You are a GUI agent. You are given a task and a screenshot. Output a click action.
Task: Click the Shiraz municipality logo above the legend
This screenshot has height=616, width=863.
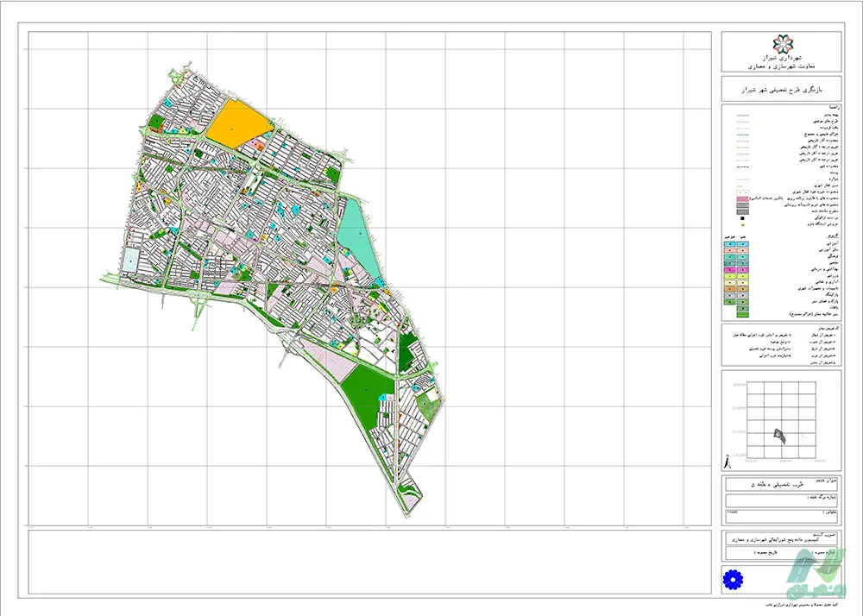(x=784, y=42)
